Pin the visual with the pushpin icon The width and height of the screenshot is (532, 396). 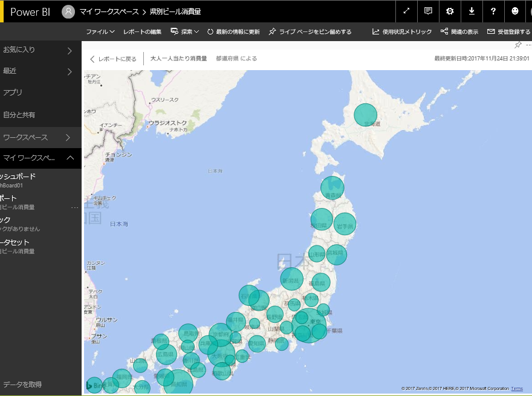coord(517,45)
